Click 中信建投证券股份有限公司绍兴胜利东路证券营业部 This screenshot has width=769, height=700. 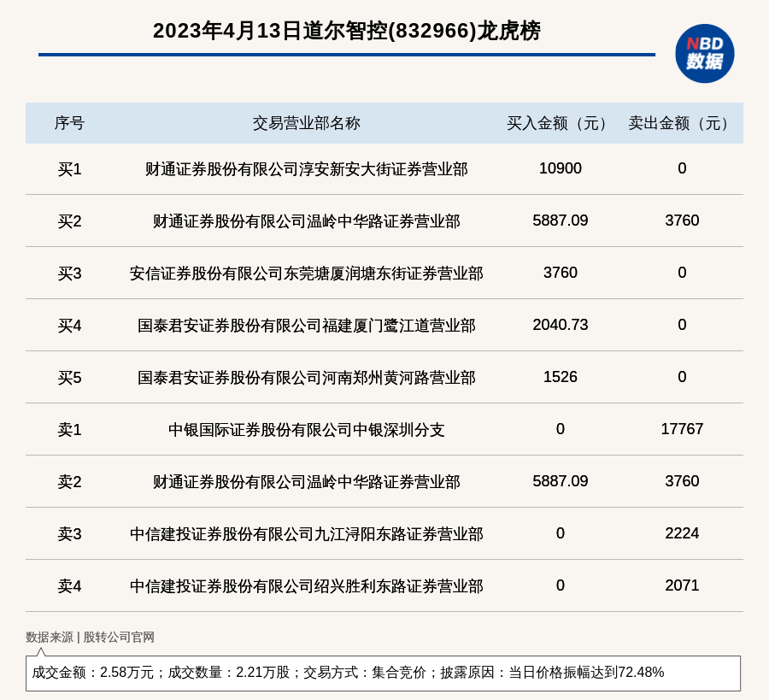click(307, 585)
